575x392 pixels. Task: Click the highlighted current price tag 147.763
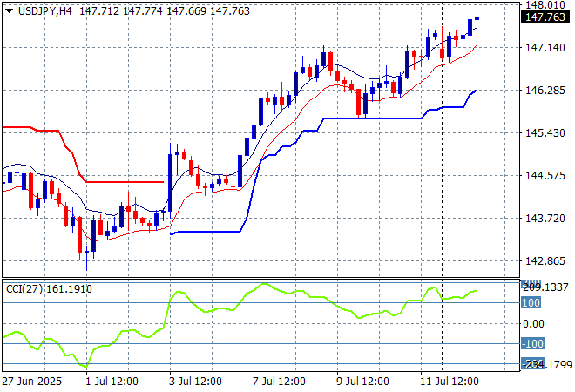(x=547, y=17)
